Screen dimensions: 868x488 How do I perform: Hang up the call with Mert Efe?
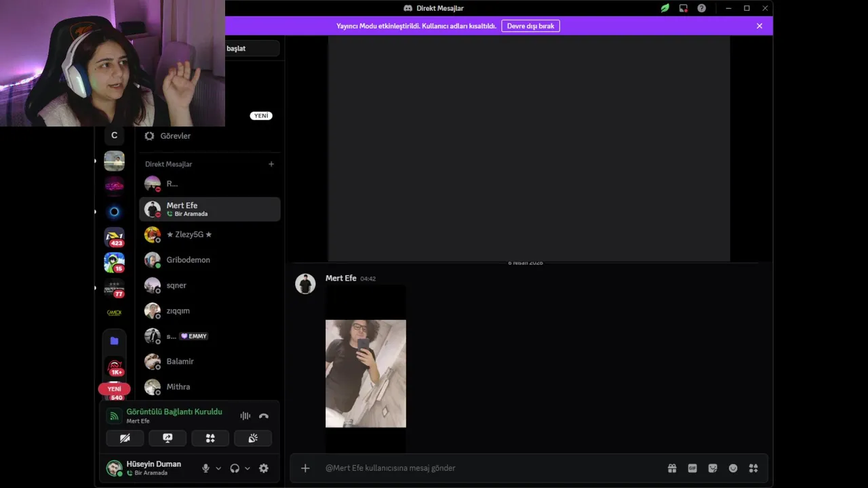pyautogui.click(x=264, y=415)
